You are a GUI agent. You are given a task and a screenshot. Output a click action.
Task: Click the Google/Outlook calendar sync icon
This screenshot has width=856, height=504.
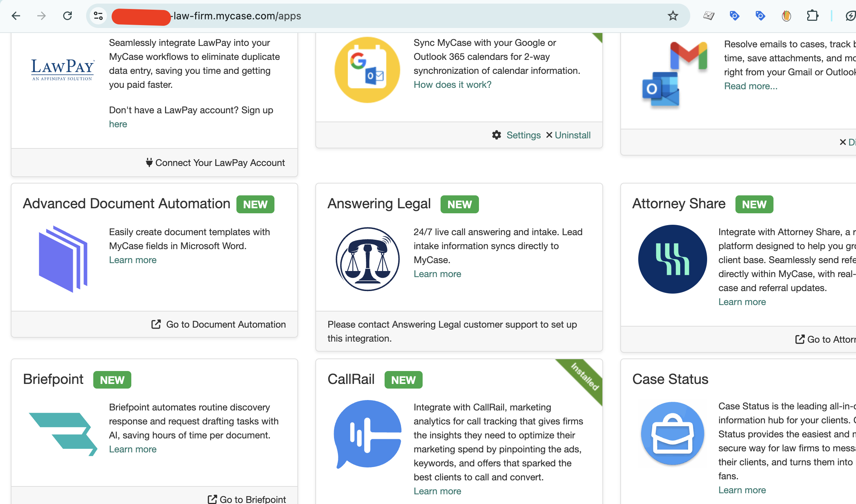click(367, 70)
